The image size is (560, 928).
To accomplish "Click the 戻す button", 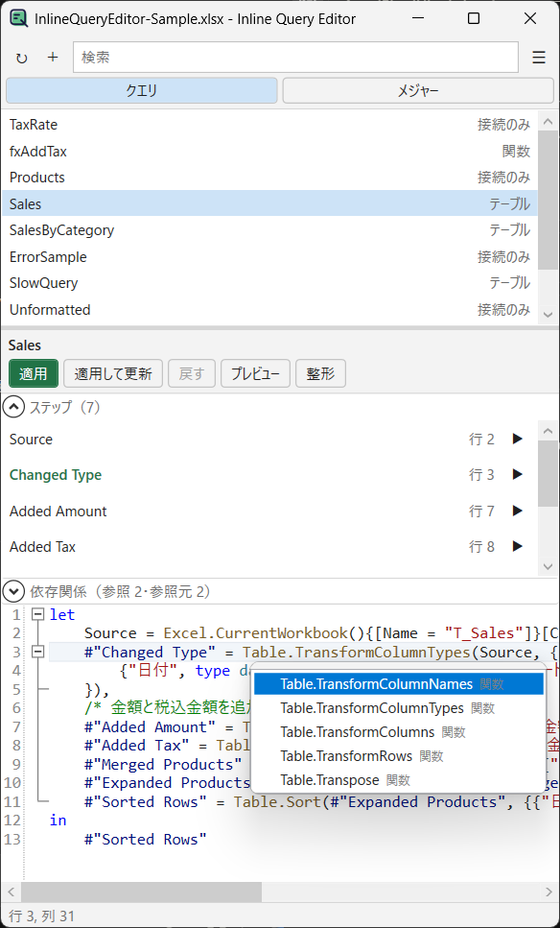I will [x=192, y=373].
